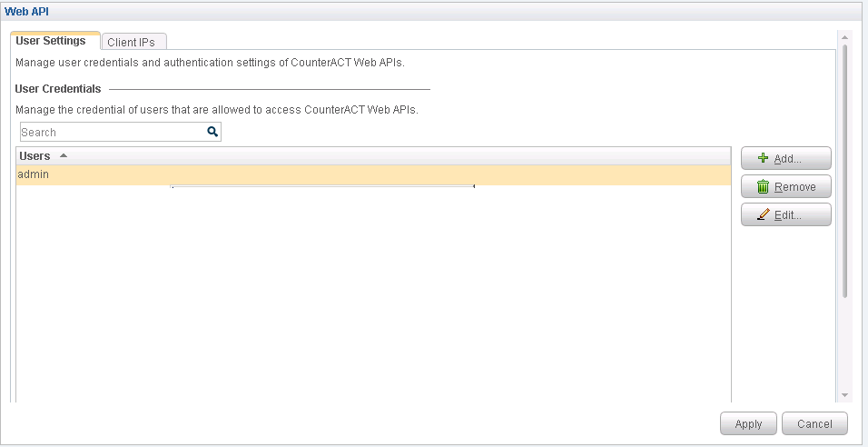Click the trash can Remove icon
The width and height of the screenshot is (868, 447).
[x=764, y=187]
